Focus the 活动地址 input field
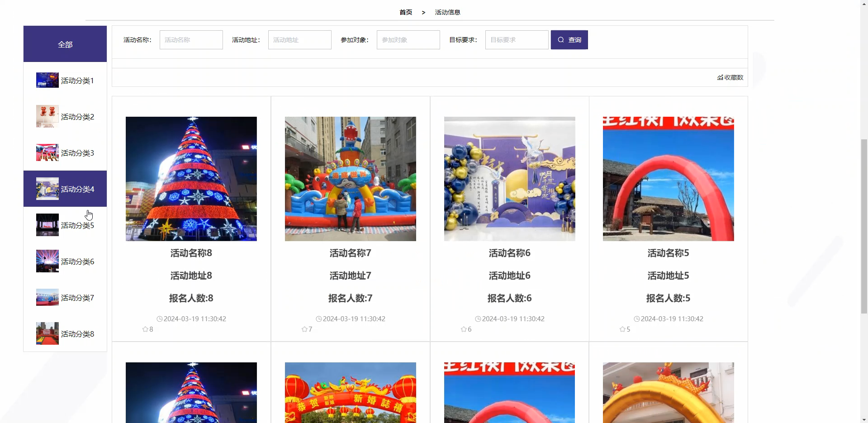The height and width of the screenshot is (423, 868). [299, 40]
